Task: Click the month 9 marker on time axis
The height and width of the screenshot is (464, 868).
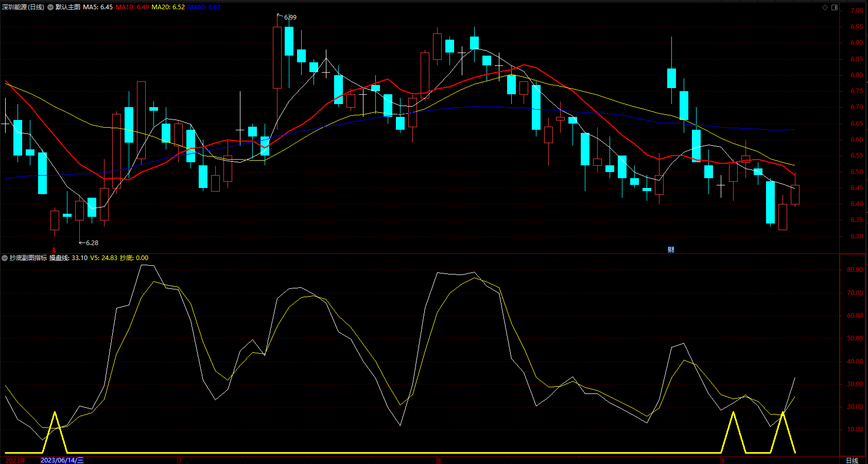Action: (x=723, y=460)
